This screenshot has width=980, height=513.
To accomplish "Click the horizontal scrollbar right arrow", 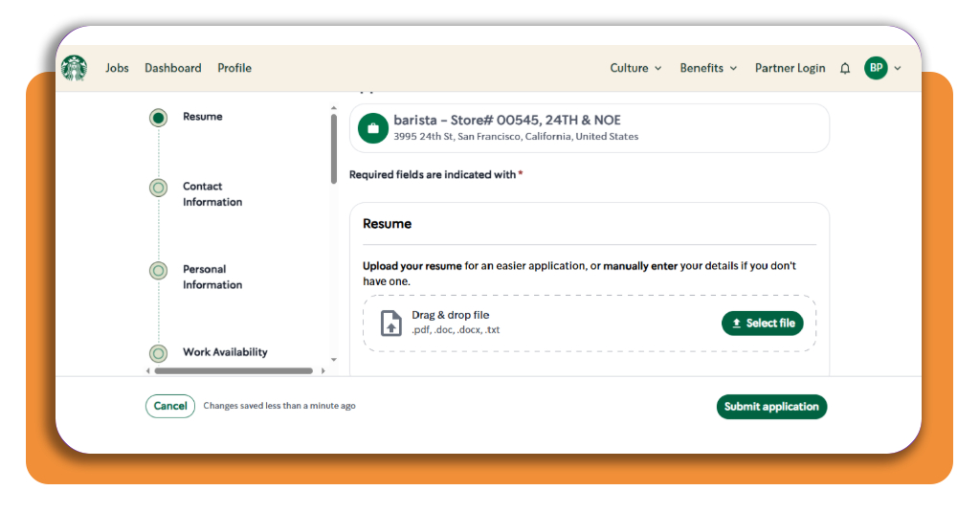I will pyautogui.click(x=323, y=370).
